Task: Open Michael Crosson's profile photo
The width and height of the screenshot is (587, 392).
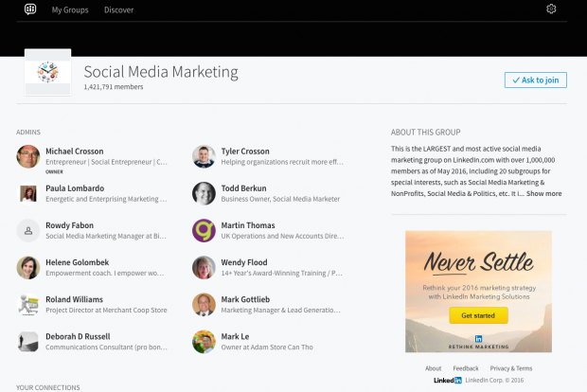Action: click(28, 156)
